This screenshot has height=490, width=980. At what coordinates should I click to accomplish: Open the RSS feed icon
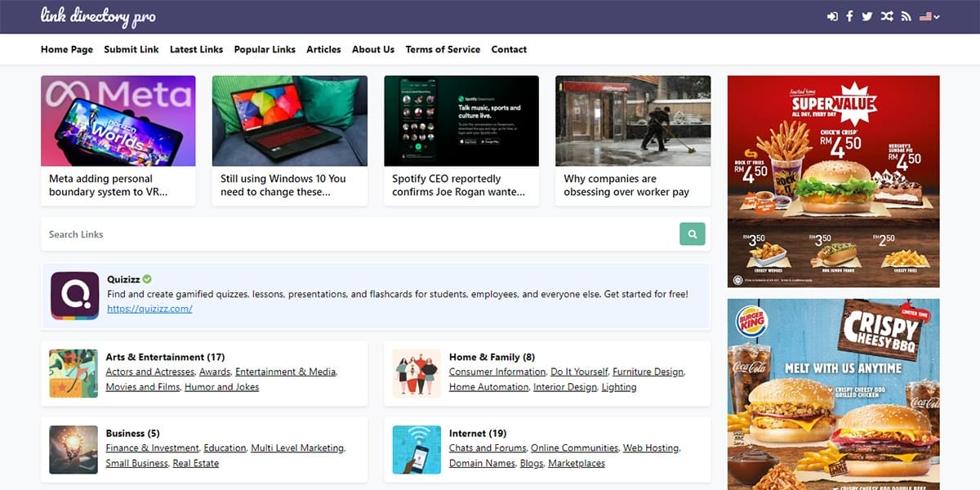click(906, 16)
